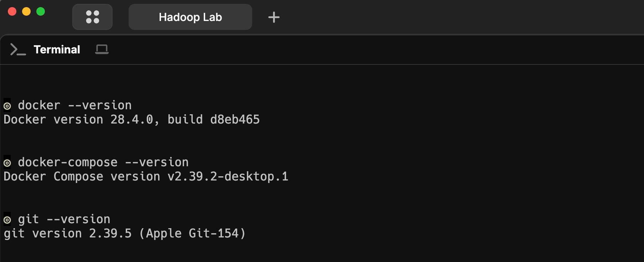Click the Docker Compose version output line

point(146,177)
